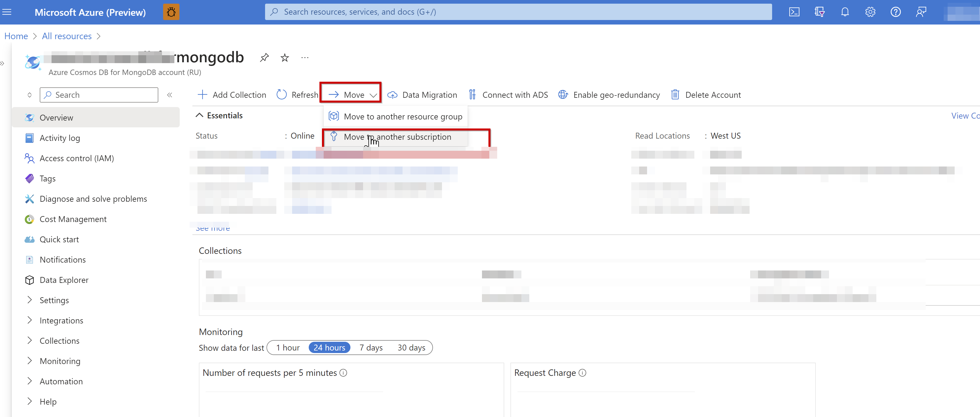Open portal settings gear
This screenshot has width=980, height=417.
coord(870,12)
